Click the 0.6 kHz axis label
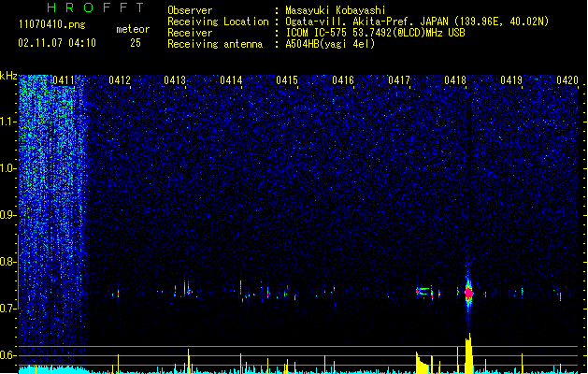This screenshot has width=588, height=374. coord(7,355)
